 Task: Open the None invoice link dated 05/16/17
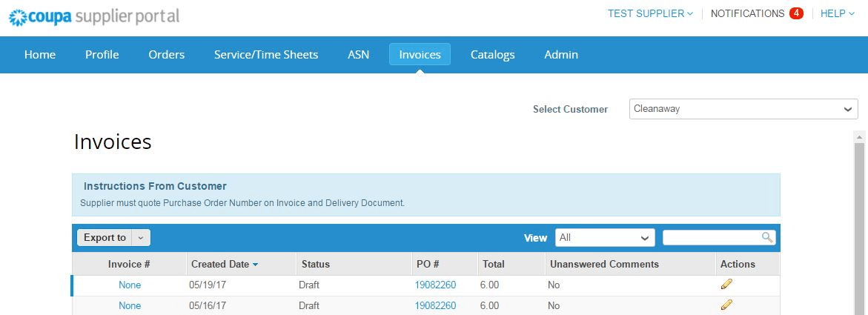[130, 305]
